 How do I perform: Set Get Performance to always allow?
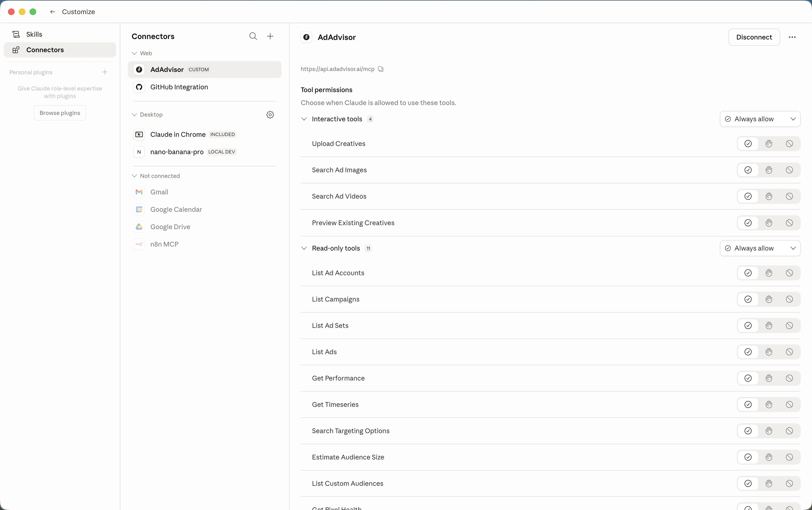tap(748, 378)
